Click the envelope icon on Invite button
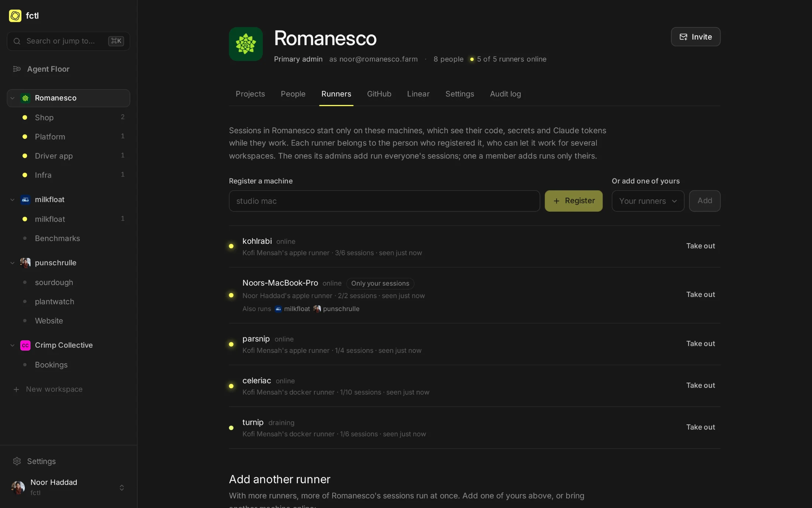This screenshot has height=508, width=812. point(684,37)
